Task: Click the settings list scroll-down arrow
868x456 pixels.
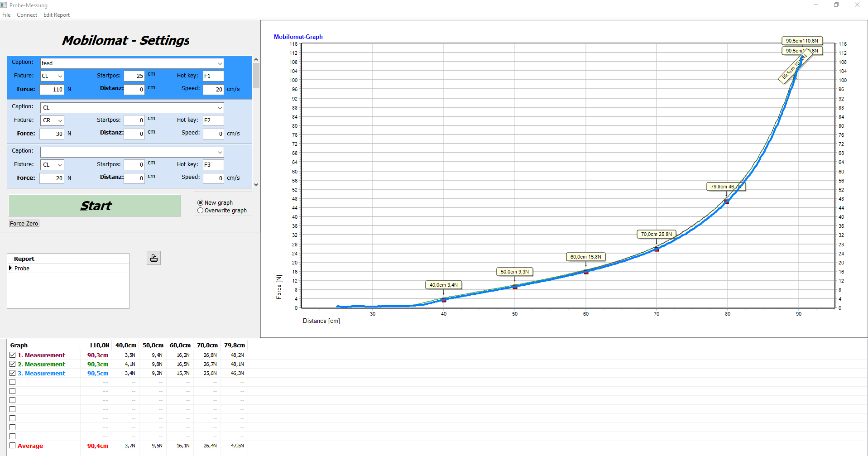Action: [x=256, y=185]
